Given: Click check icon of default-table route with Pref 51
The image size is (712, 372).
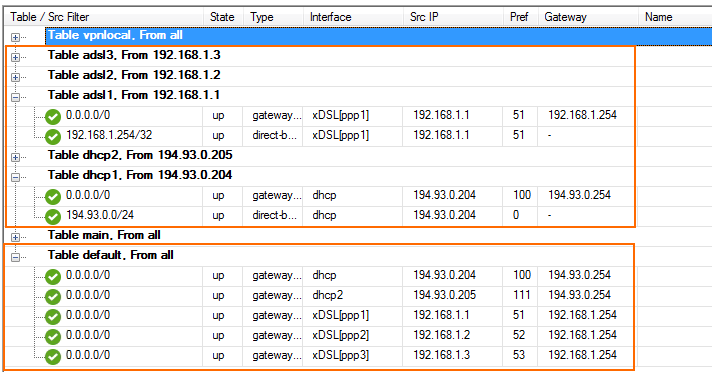Looking at the screenshot, I should coord(53,317).
